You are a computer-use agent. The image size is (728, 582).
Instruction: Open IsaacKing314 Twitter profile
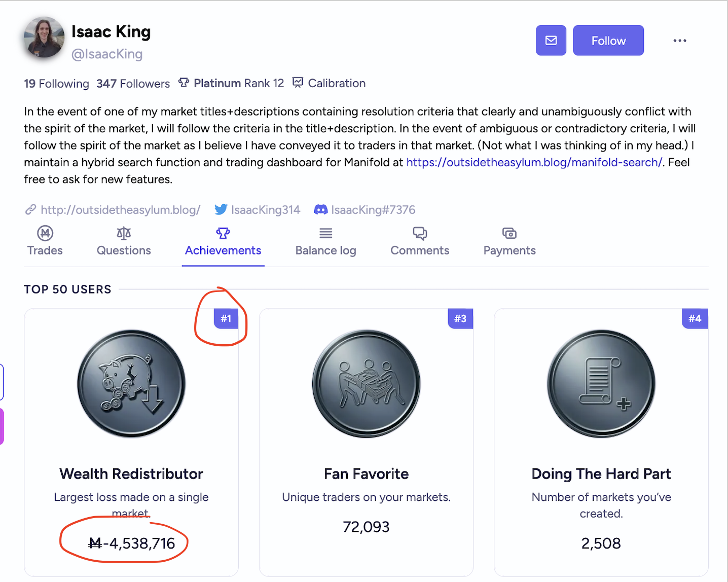258,210
